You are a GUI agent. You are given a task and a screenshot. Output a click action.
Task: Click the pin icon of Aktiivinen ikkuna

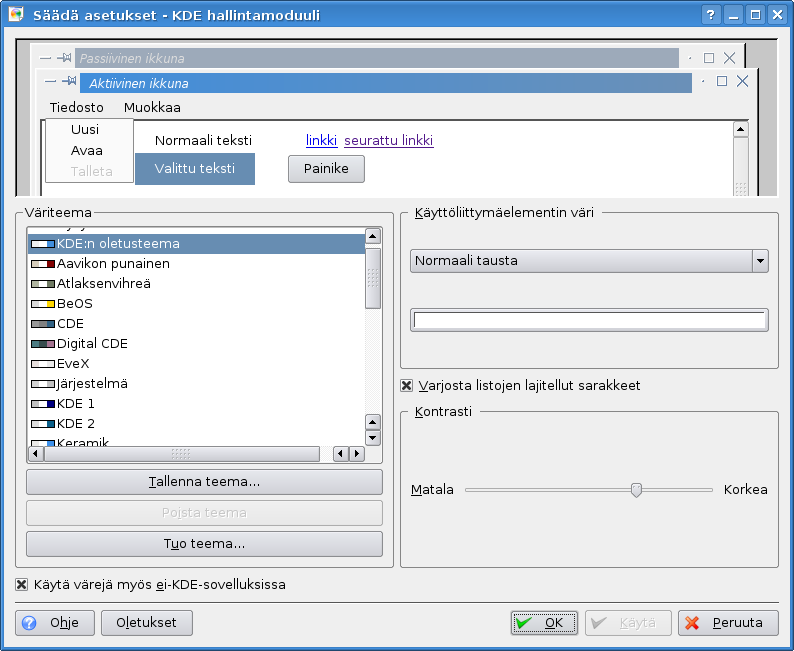click(x=69, y=82)
